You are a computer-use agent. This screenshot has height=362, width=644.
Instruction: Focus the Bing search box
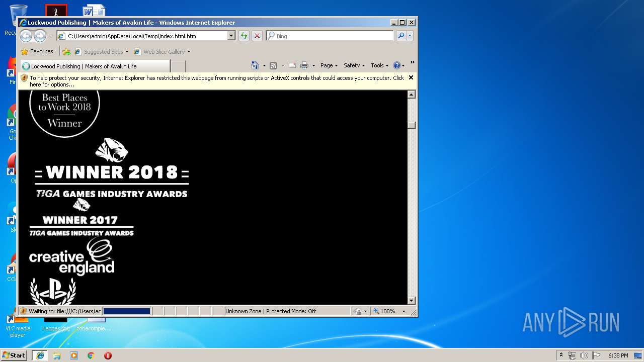click(x=330, y=36)
